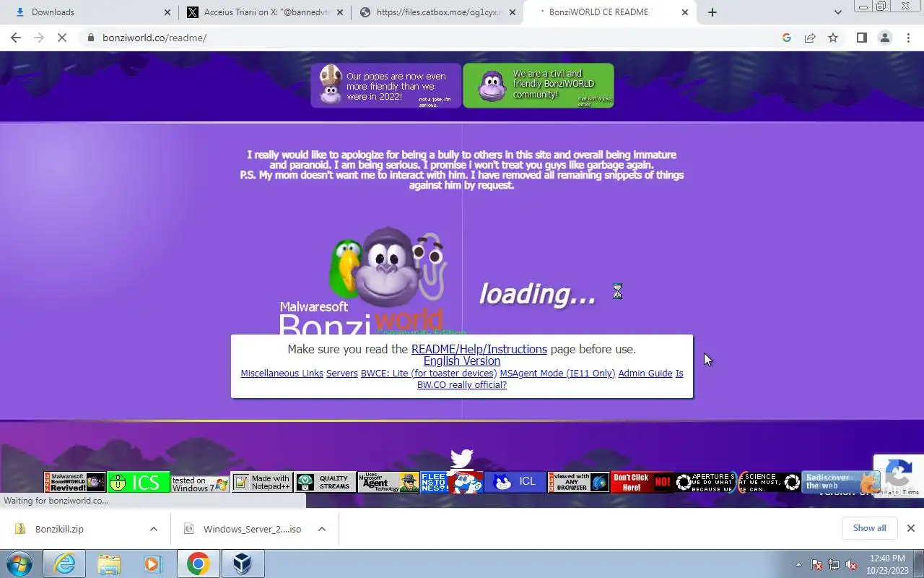Click the English Version link
Viewport: 924px width, 578px height.
[462, 361]
